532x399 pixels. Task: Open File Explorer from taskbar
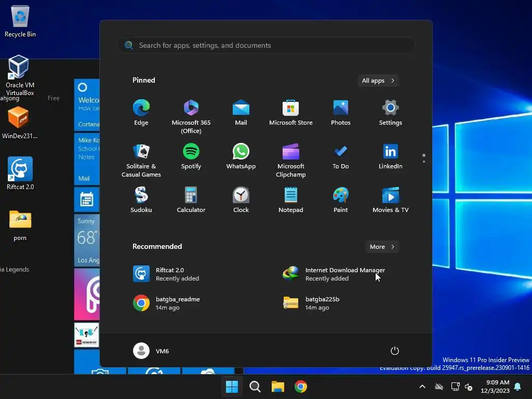(x=278, y=387)
